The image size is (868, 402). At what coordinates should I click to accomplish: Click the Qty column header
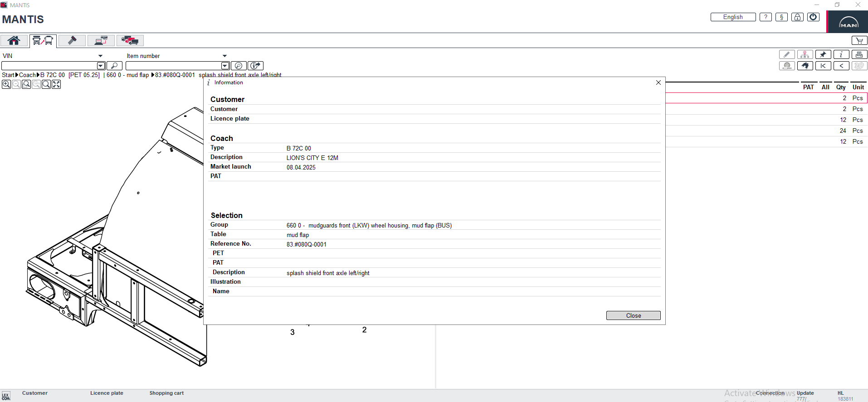[841, 87]
